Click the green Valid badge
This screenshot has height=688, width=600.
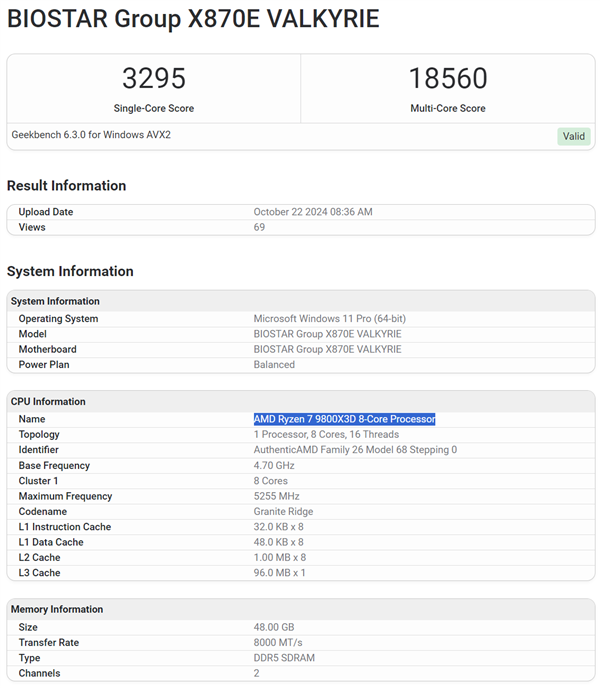click(x=574, y=136)
